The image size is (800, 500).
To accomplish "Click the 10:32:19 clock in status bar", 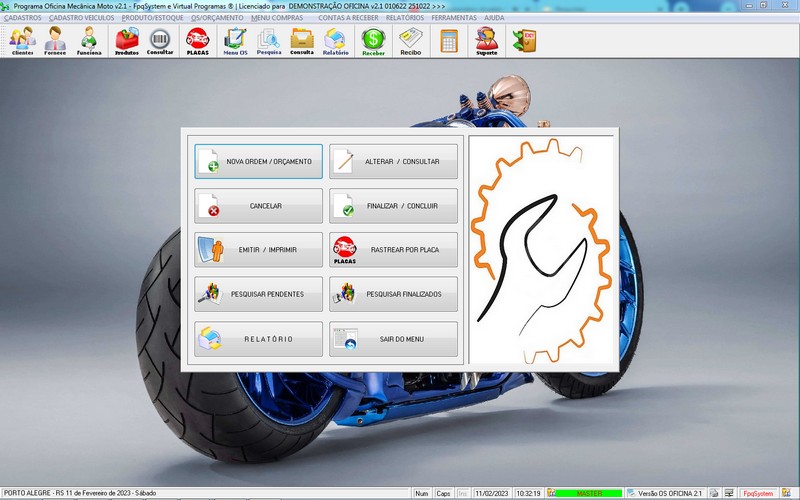I will click(x=528, y=493).
